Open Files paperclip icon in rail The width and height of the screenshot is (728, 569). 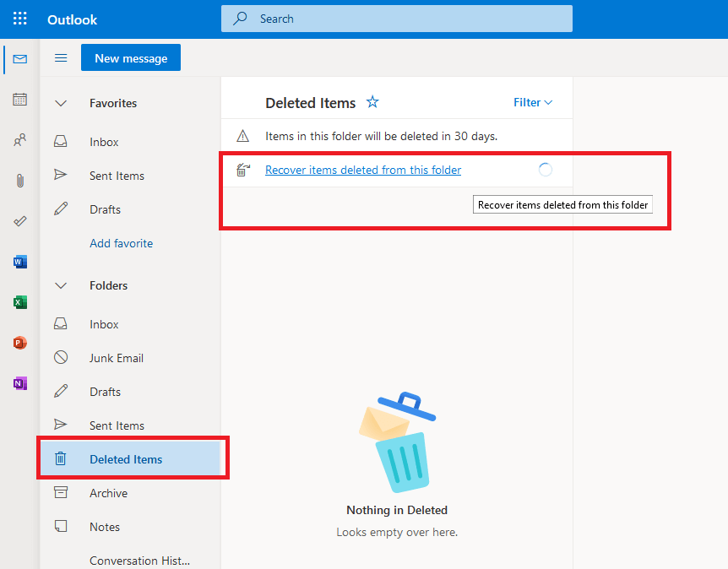click(x=19, y=181)
